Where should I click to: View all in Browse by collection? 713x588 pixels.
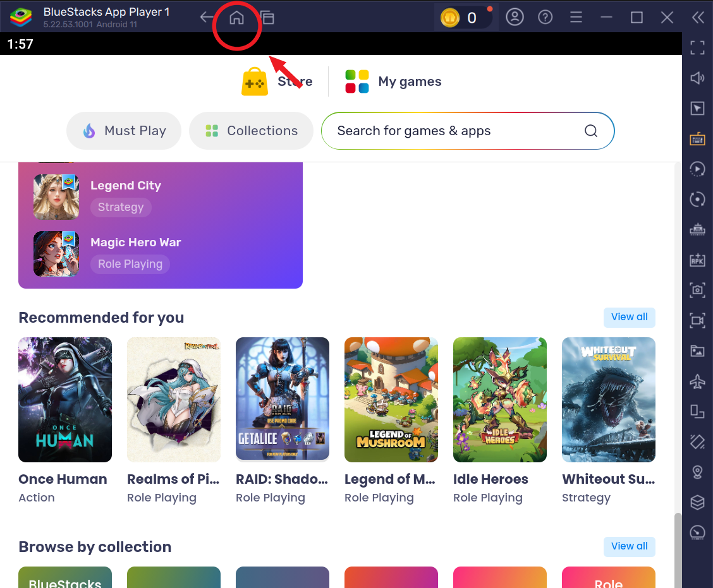click(x=630, y=547)
